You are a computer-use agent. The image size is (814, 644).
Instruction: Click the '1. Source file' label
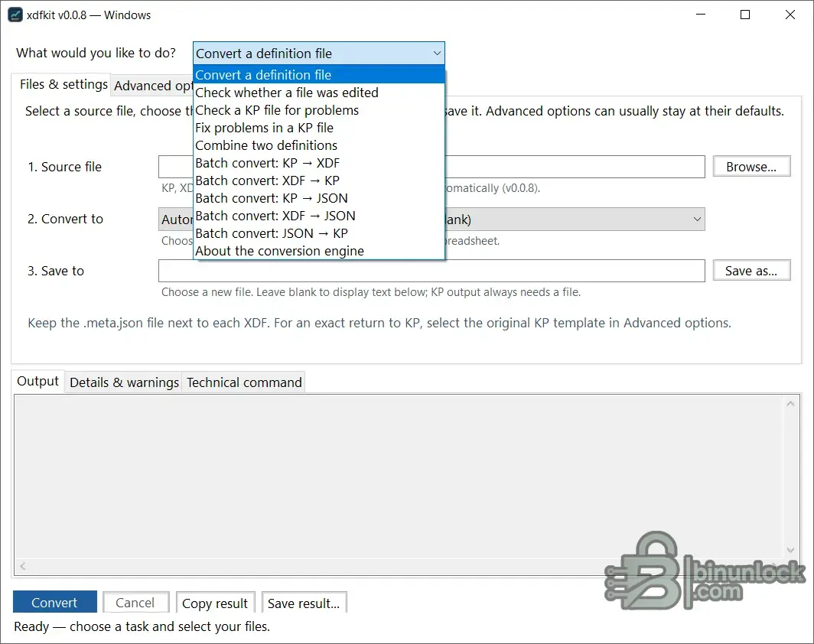[x=65, y=167]
